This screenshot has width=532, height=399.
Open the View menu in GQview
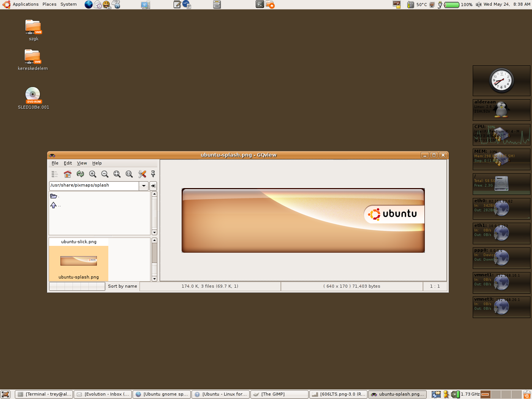(82, 163)
